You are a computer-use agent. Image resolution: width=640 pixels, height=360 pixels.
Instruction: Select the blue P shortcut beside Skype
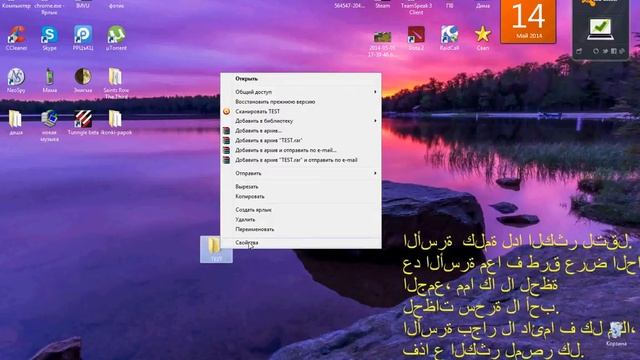pyautogui.click(x=83, y=38)
